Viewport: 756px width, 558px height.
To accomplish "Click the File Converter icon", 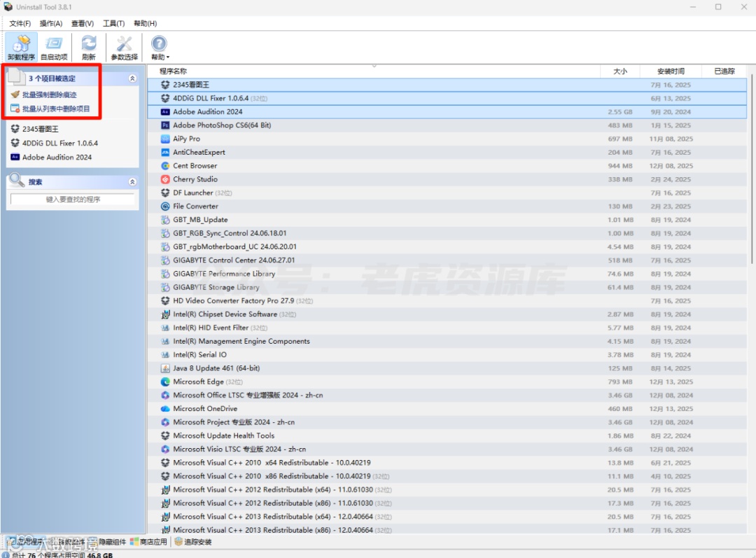I will tap(165, 207).
